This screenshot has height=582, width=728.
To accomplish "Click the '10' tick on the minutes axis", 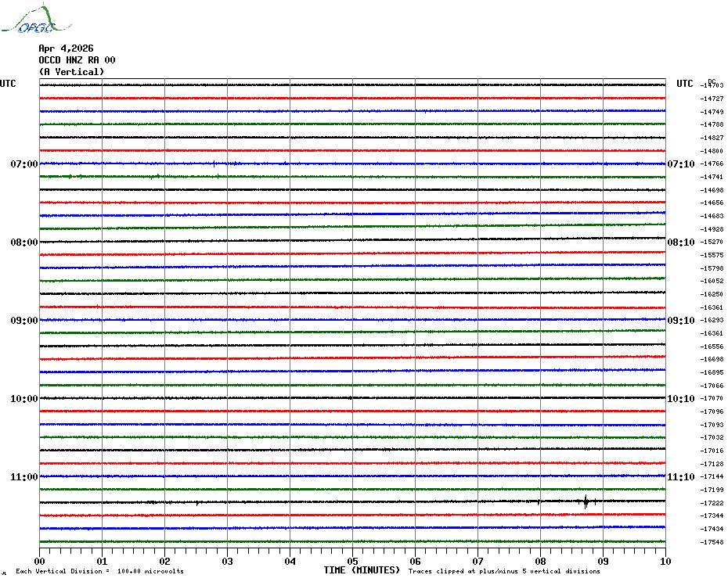I will (x=665, y=561).
